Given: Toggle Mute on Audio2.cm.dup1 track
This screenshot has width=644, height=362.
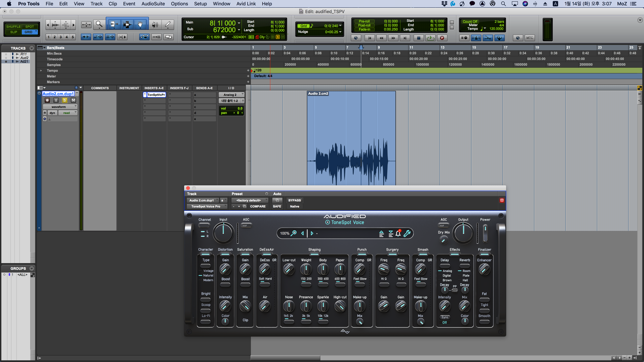Looking at the screenshot, I should tap(73, 100).
